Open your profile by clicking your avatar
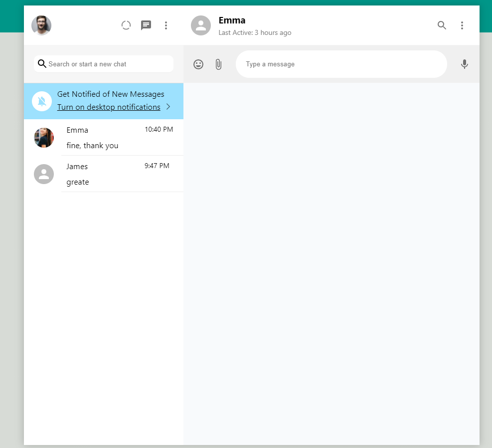This screenshot has width=492, height=448. pyautogui.click(x=41, y=25)
